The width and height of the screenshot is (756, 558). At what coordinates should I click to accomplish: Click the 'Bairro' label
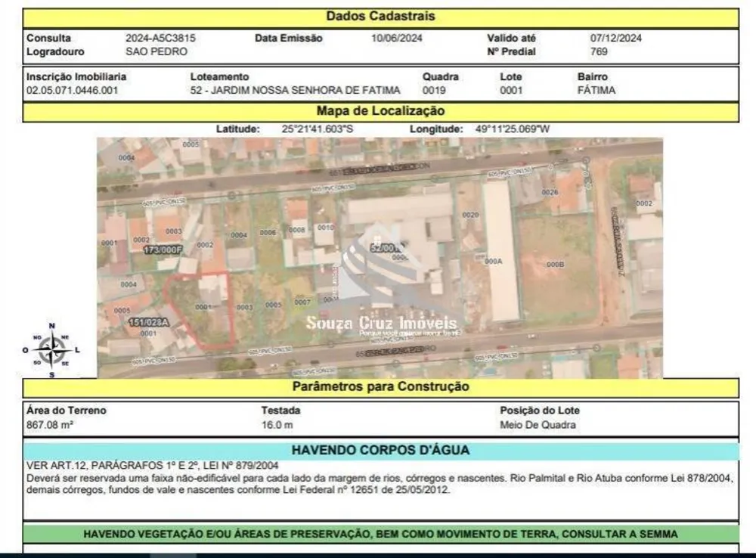point(593,76)
